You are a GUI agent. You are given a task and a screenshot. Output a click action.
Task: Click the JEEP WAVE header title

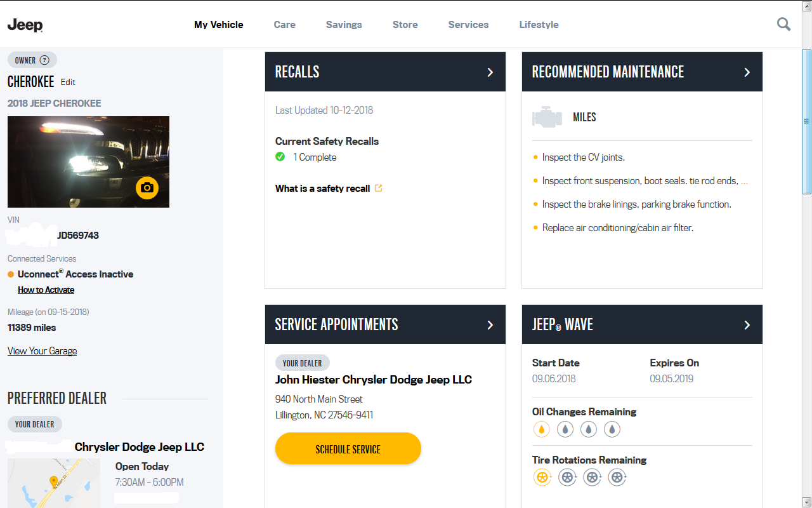[x=562, y=324]
